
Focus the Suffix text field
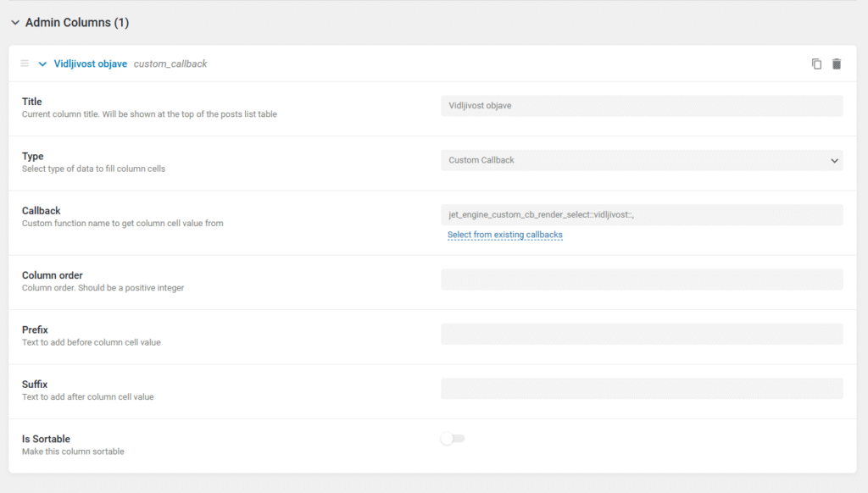(x=641, y=389)
